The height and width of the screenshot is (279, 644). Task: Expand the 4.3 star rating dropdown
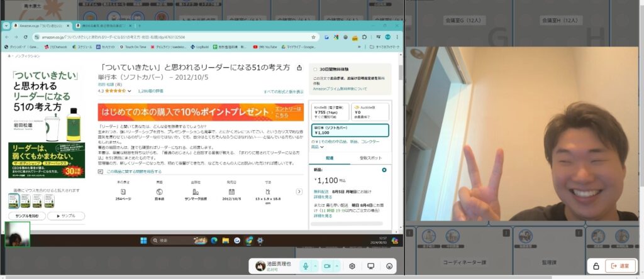[130, 91]
